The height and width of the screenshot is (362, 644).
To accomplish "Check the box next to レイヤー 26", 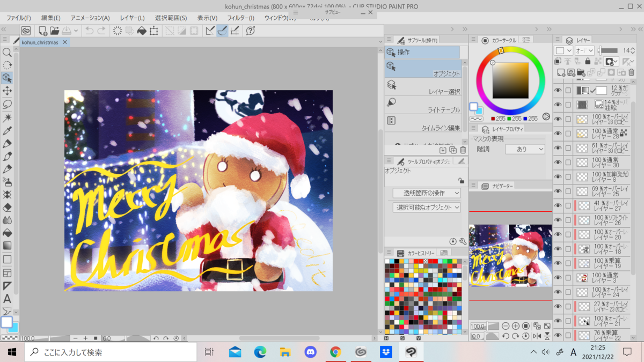I will point(568,220).
